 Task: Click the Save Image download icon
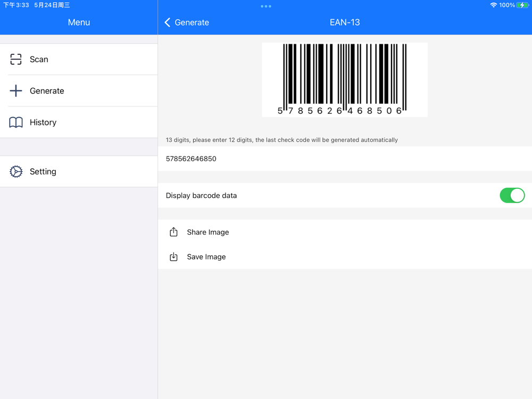click(x=173, y=256)
